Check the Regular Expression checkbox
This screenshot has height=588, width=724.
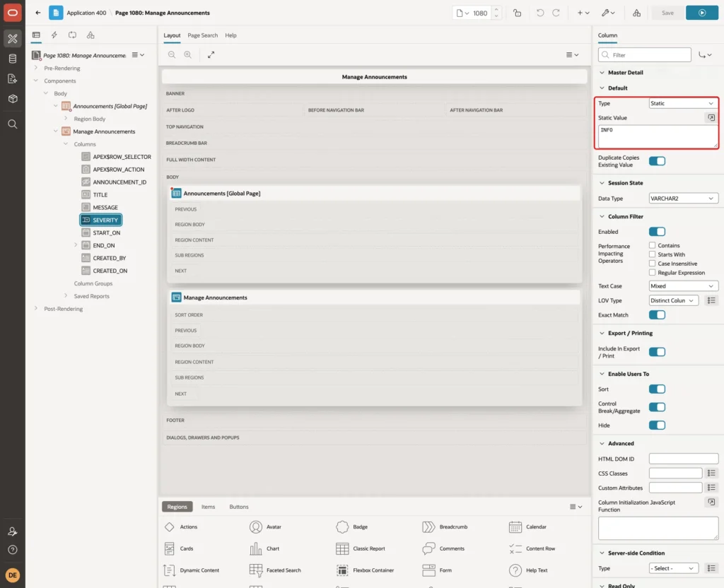tap(652, 272)
